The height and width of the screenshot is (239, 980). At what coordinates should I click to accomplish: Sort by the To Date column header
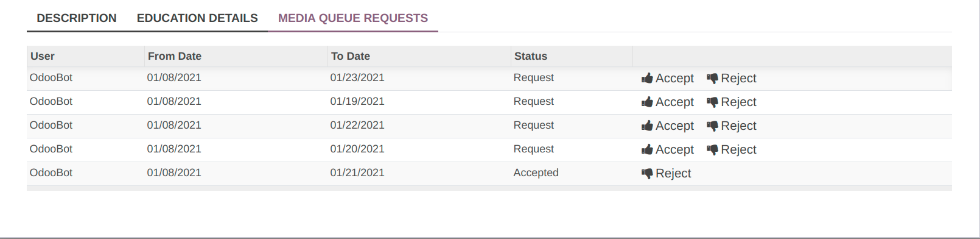coord(419,56)
